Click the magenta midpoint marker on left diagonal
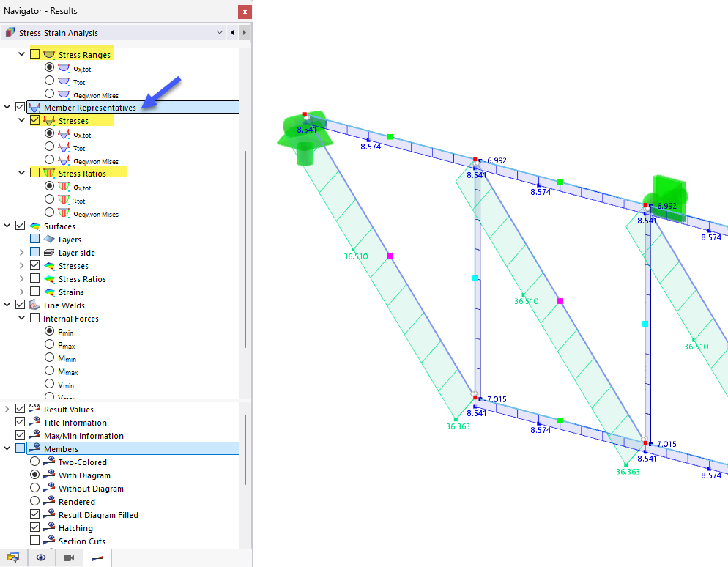 click(390, 256)
